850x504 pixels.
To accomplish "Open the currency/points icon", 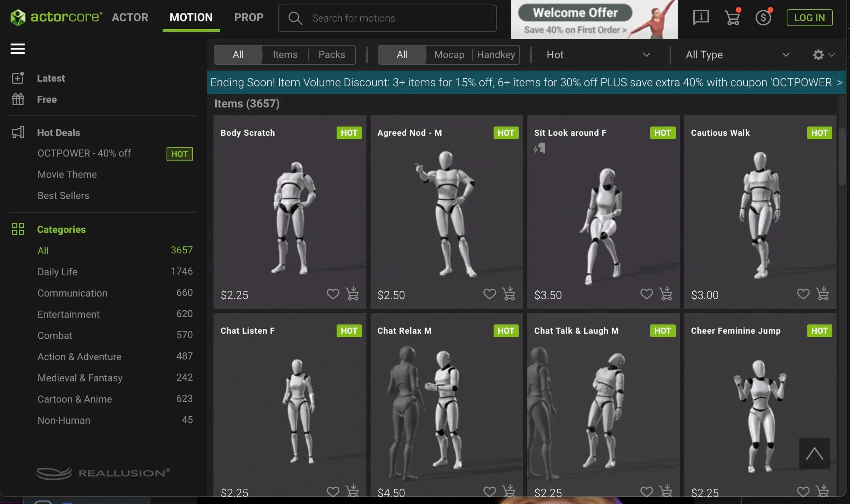I will tap(764, 17).
